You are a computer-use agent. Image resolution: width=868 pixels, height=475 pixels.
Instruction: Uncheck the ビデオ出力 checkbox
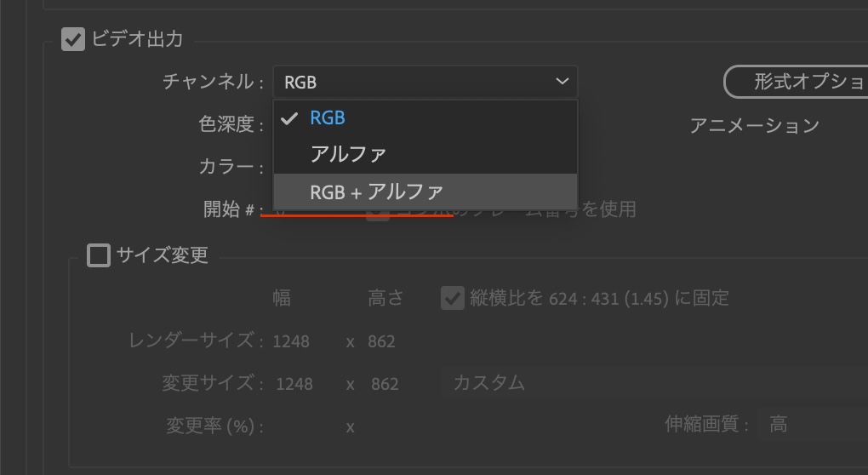click(x=73, y=39)
